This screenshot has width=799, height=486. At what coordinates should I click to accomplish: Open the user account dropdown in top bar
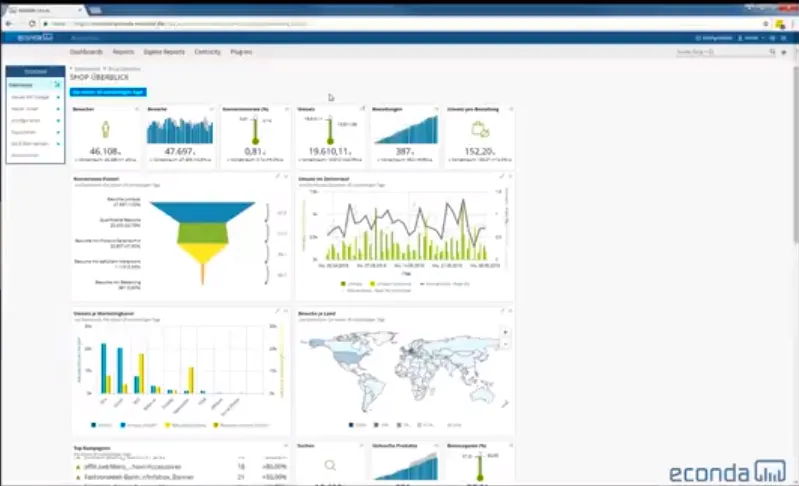[751, 38]
